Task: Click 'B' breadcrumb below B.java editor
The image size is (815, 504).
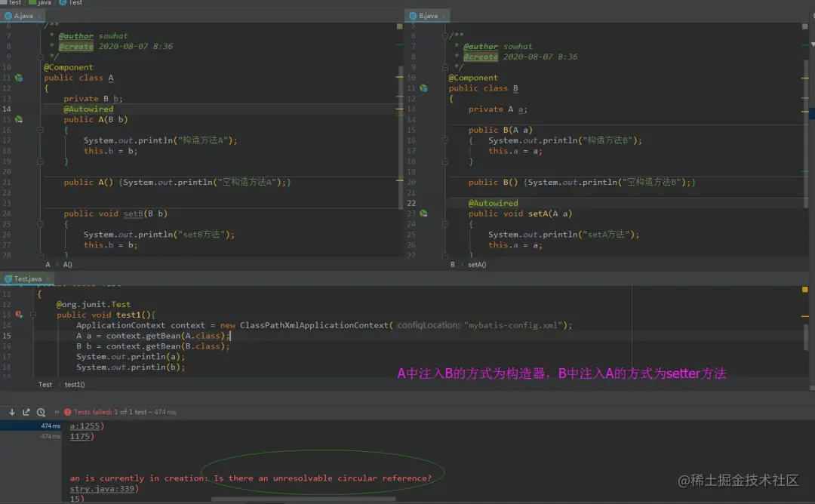Action: (452, 265)
